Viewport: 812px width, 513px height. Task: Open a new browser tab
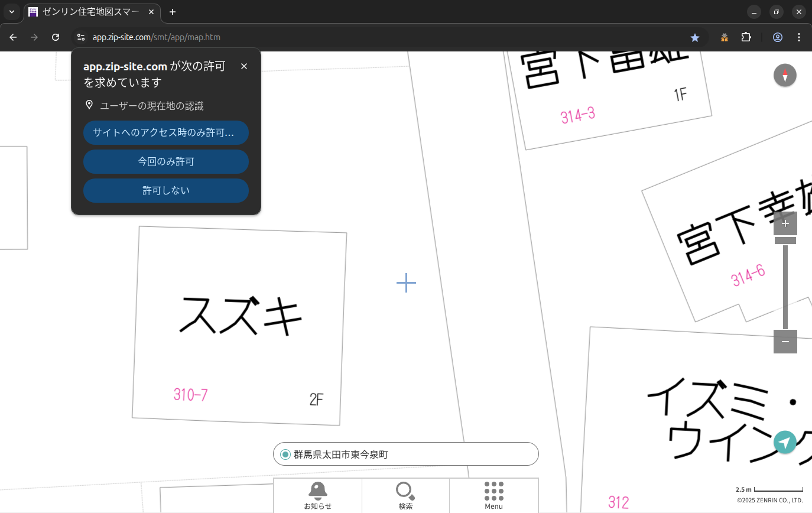pyautogui.click(x=173, y=12)
